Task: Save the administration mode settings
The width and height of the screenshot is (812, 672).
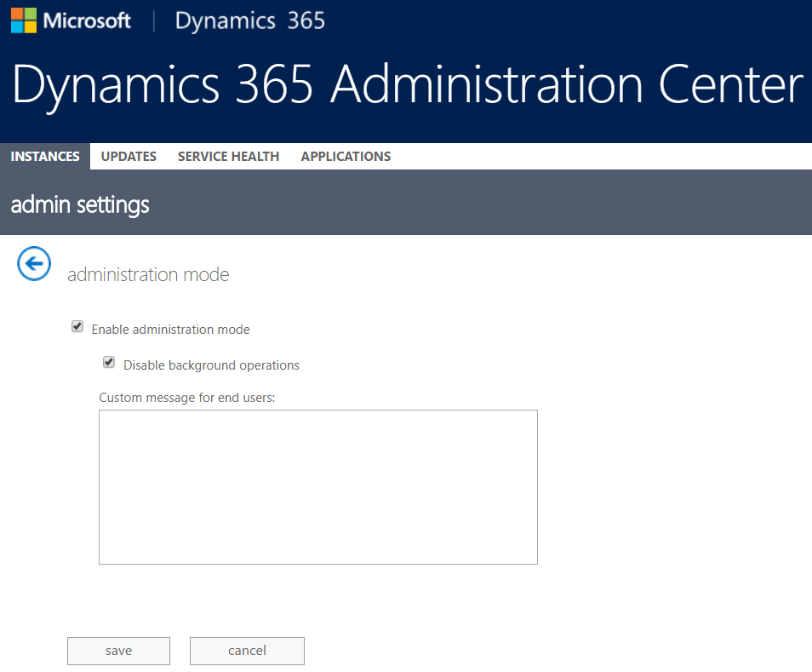Action: [x=118, y=651]
